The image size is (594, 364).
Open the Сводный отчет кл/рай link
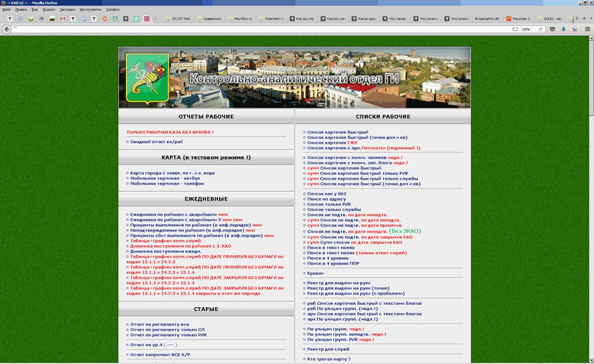(x=157, y=142)
